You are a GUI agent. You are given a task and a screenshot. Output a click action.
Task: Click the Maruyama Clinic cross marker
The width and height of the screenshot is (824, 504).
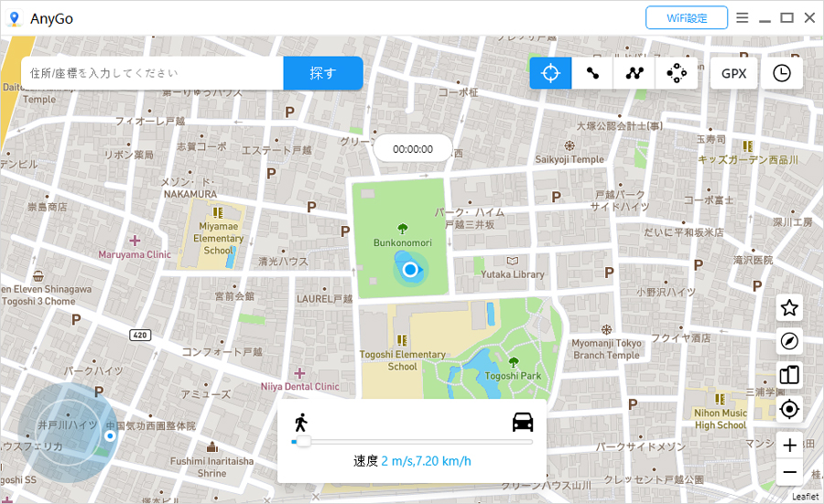click(136, 241)
